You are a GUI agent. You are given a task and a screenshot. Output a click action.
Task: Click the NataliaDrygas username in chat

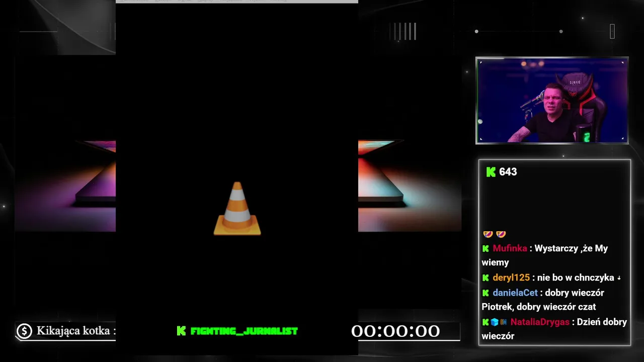click(x=540, y=322)
